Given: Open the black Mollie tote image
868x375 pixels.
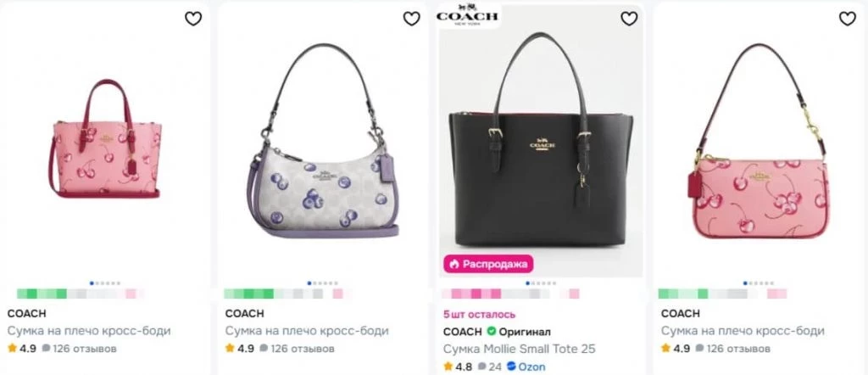Looking at the screenshot, I should 542,140.
